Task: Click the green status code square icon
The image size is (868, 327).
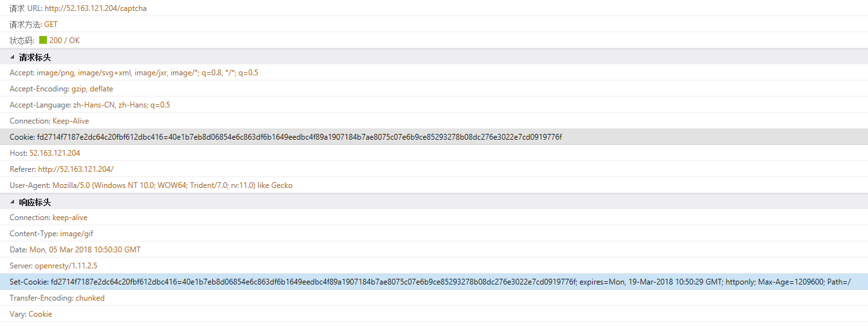Action: point(43,41)
